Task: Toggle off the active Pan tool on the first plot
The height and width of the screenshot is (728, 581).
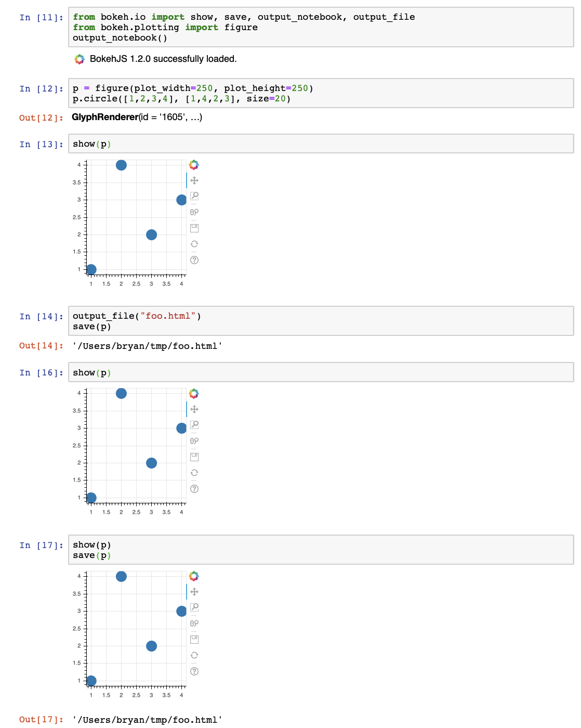Action: [x=195, y=180]
